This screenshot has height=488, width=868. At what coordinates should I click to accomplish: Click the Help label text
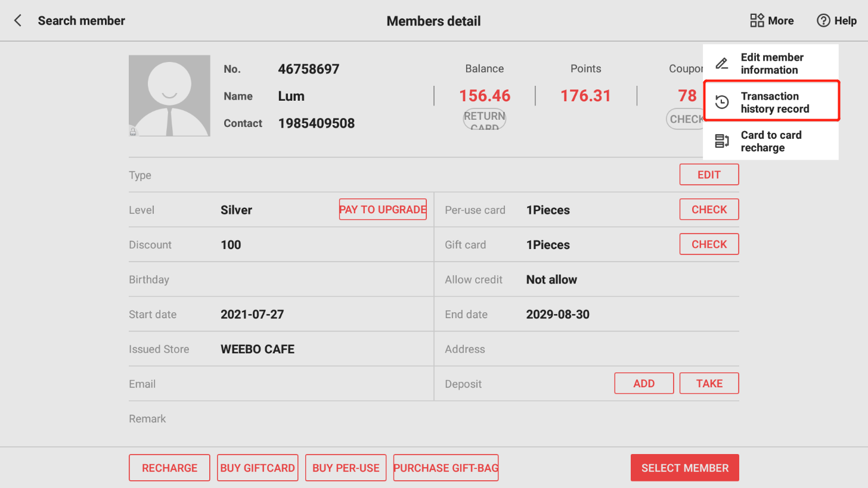(x=845, y=21)
